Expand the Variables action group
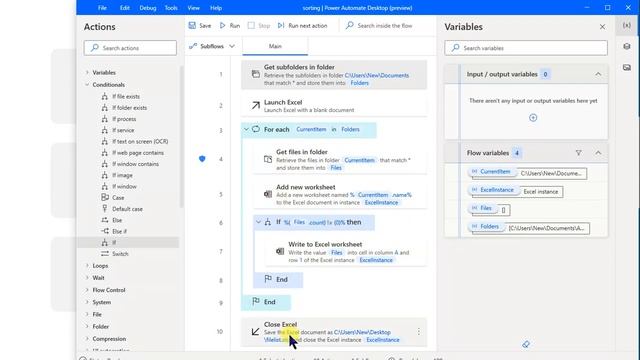Image resolution: width=640 pixels, height=360 pixels. pyautogui.click(x=87, y=72)
